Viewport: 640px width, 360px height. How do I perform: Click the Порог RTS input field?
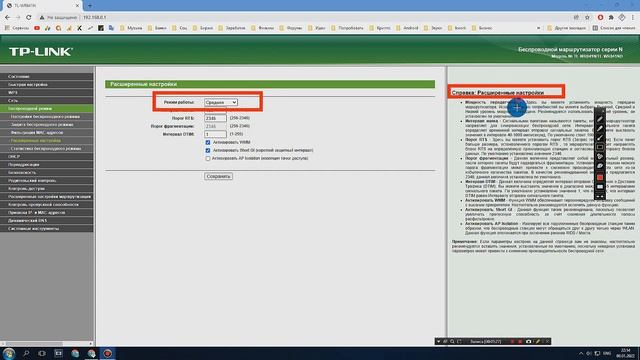tap(215, 118)
